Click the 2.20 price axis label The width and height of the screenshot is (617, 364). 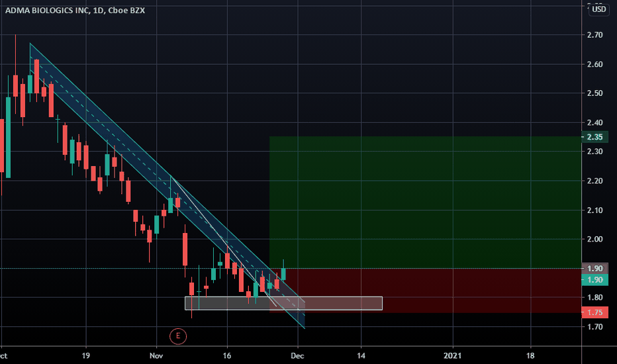coord(594,181)
